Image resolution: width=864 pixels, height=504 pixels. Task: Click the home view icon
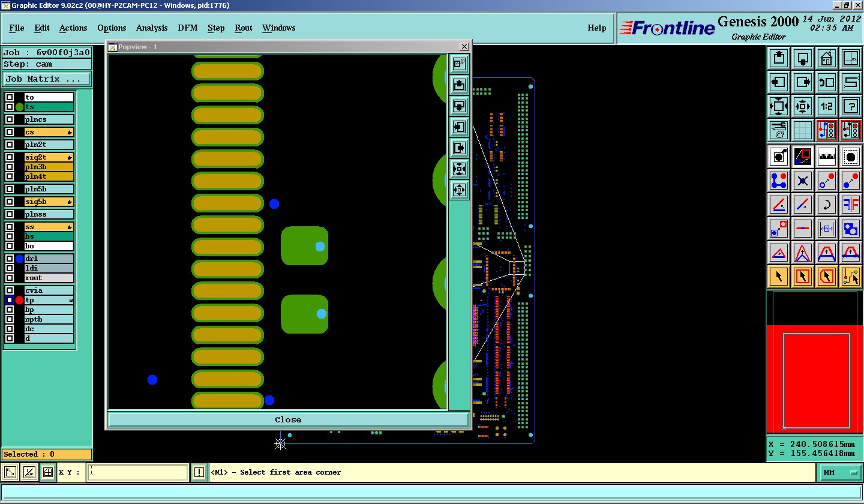[827, 59]
